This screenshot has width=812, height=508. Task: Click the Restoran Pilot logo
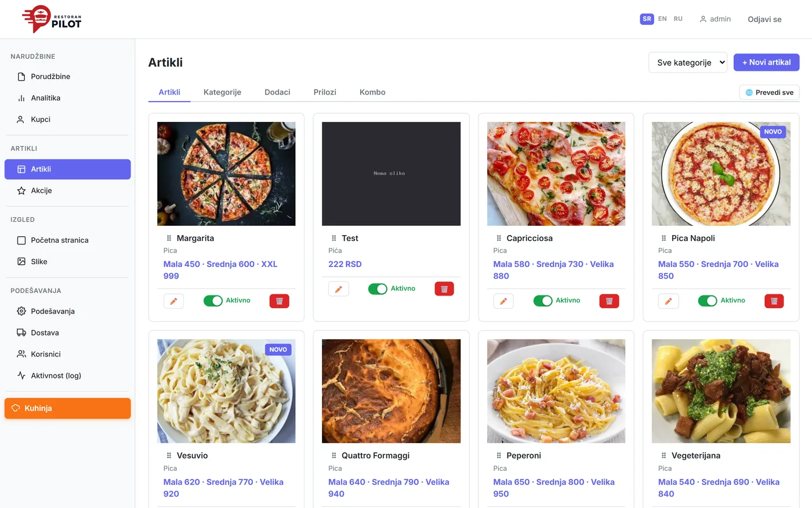[52, 19]
